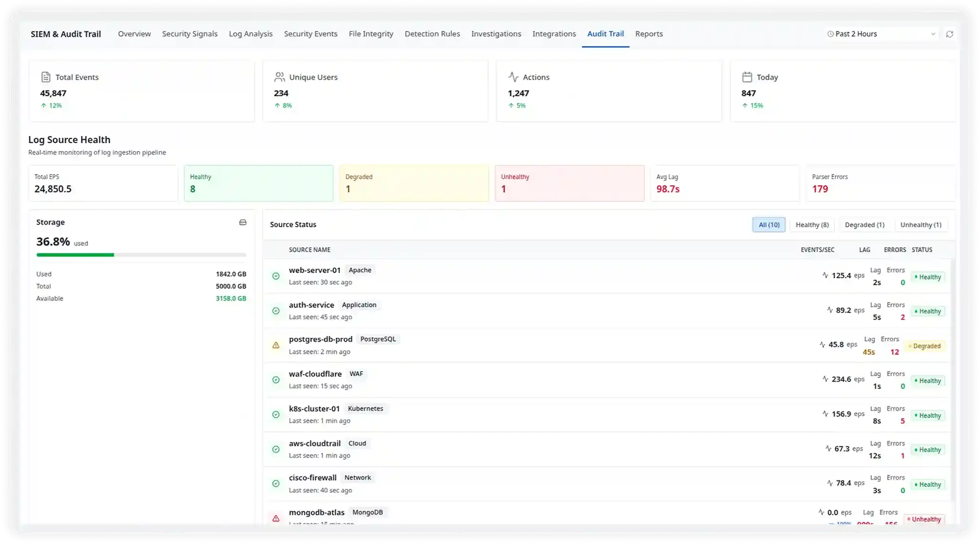Click mongodb-atlas red alert icon
980x544 pixels.
click(276, 518)
